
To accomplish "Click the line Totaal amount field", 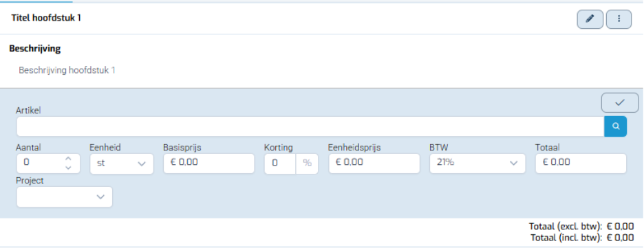I will 581,164.
